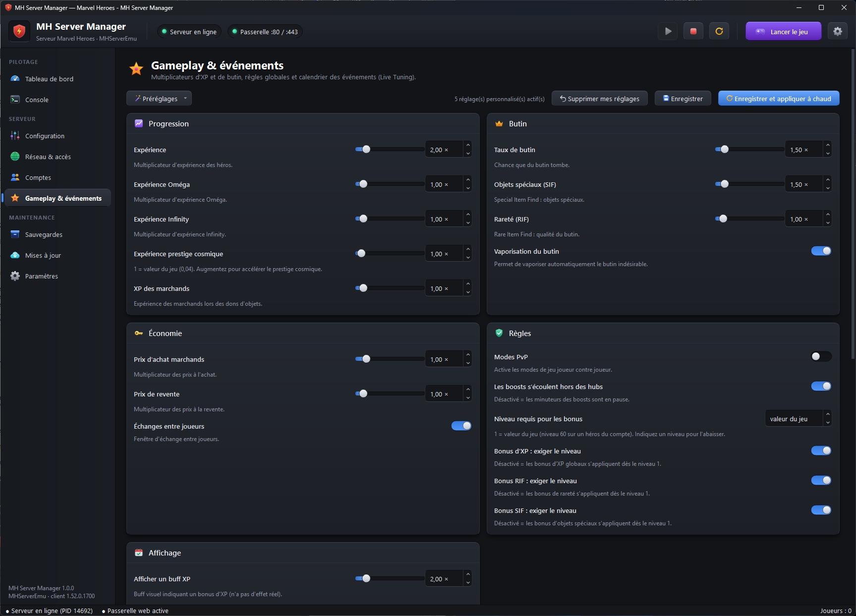Click the Réseau & accès globe icon

coord(15,157)
